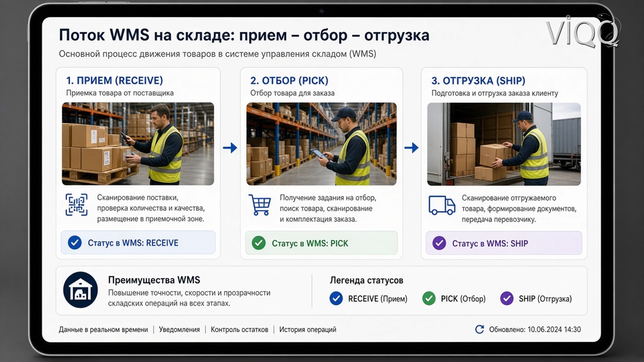Screen dimensions: 644x362
Task: Click the text Приемка товара от поставщика
Action: (120, 93)
